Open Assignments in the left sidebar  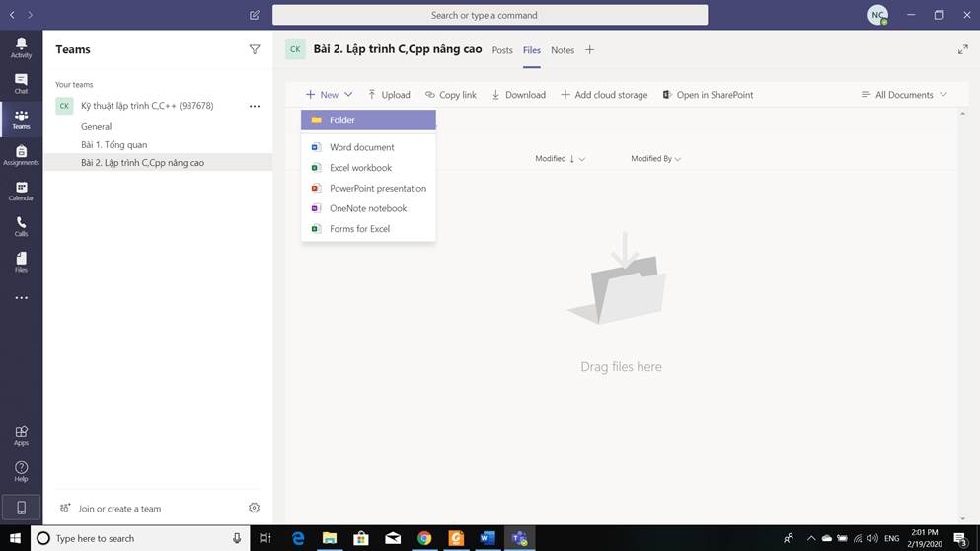[21, 155]
